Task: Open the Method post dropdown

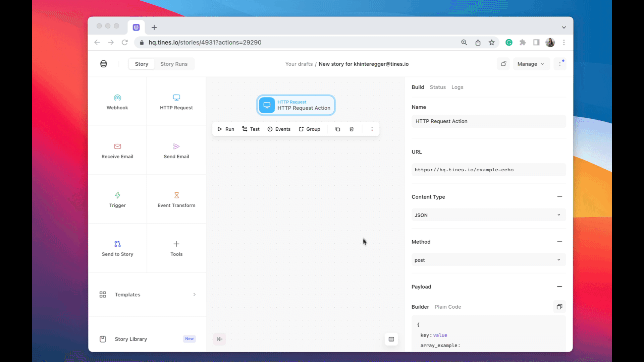Action: point(489,260)
